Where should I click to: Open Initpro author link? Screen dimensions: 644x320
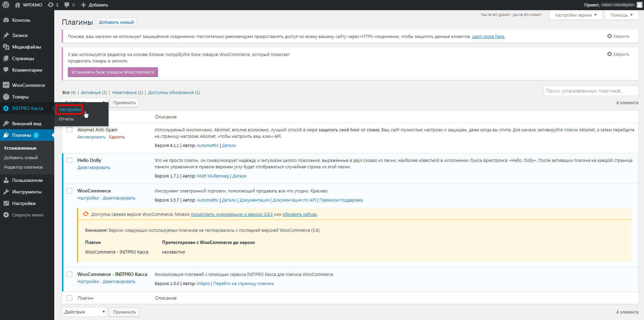(x=203, y=283)
